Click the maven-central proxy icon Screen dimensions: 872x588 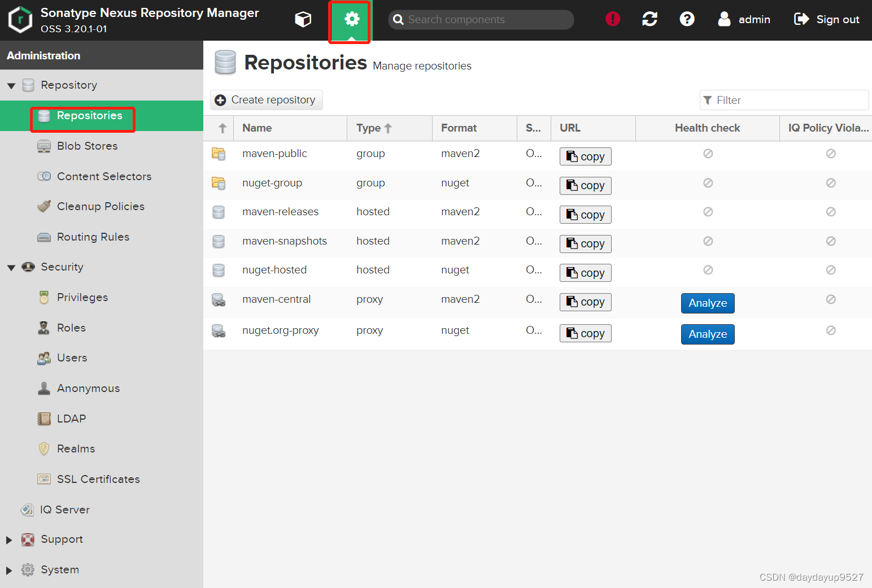219,299
